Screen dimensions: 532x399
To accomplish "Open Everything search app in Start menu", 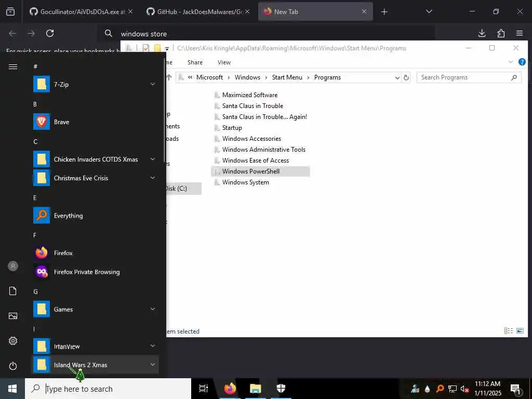I will 96,216.
